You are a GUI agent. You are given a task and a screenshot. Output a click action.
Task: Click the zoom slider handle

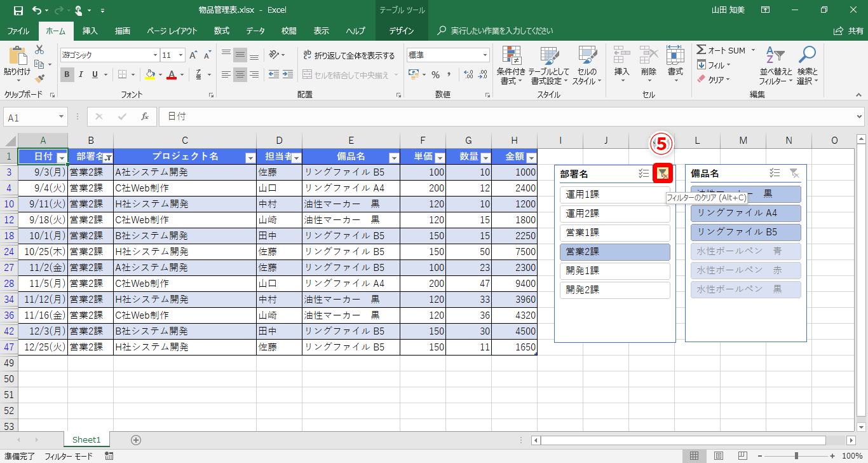pos(796,455)
